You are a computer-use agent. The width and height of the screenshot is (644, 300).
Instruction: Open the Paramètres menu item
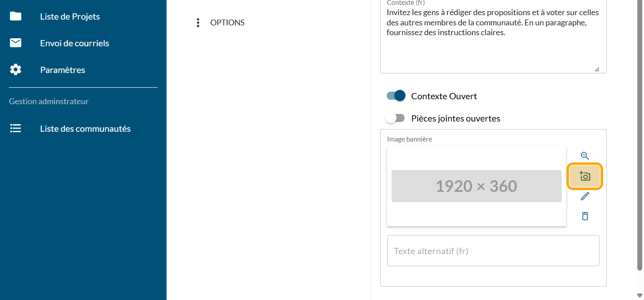[x=62, y=70]
